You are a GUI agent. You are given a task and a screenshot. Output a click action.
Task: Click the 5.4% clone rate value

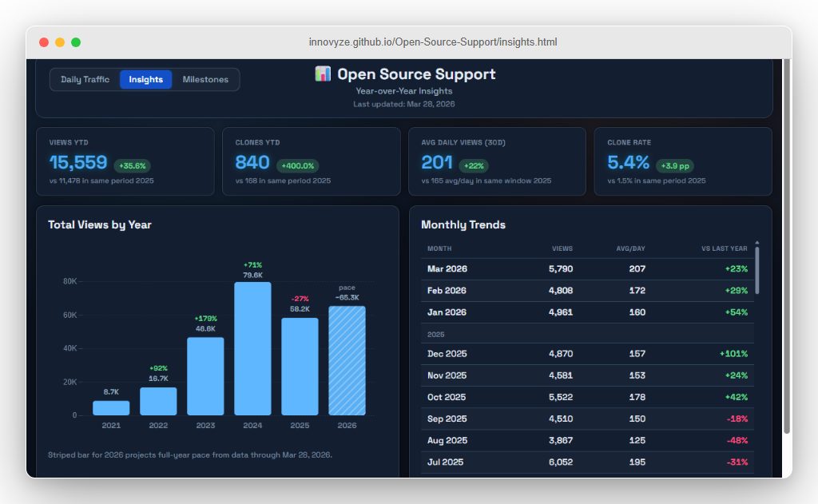[628, 162]
